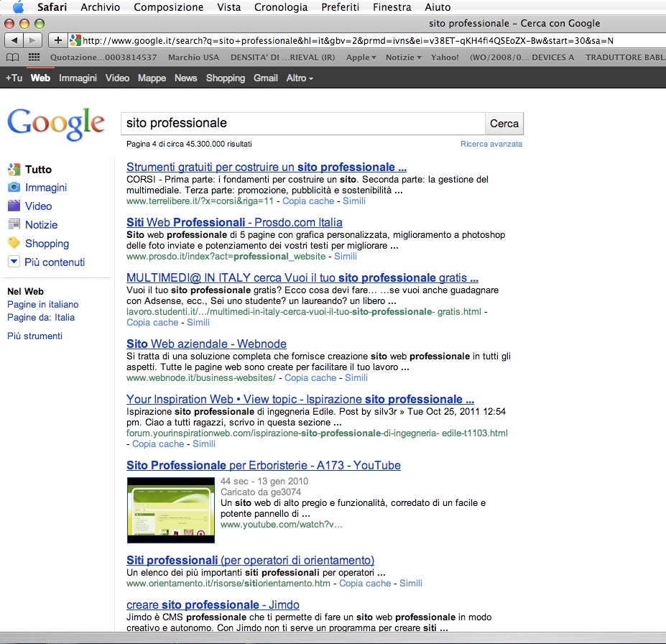The image size is (666, 644).
Task: Open the bookmarks book icon
Action: pos(13,57)
